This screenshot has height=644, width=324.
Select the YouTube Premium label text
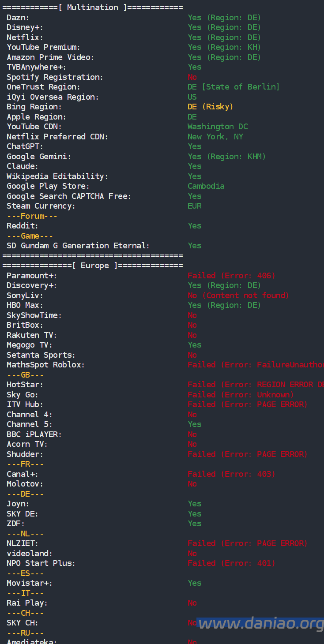(x=43, y=47)
